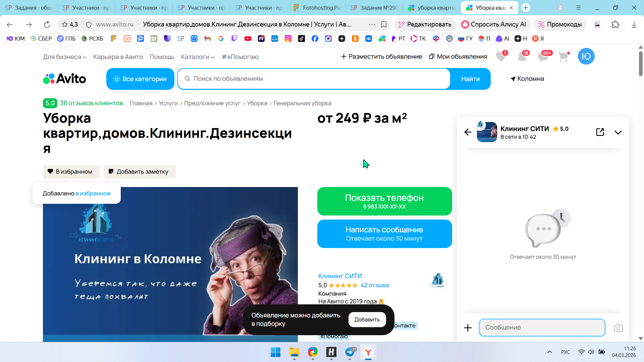The image size is (644, 362).
Task: Click camera icon in message box
Action: coord(618,328)
